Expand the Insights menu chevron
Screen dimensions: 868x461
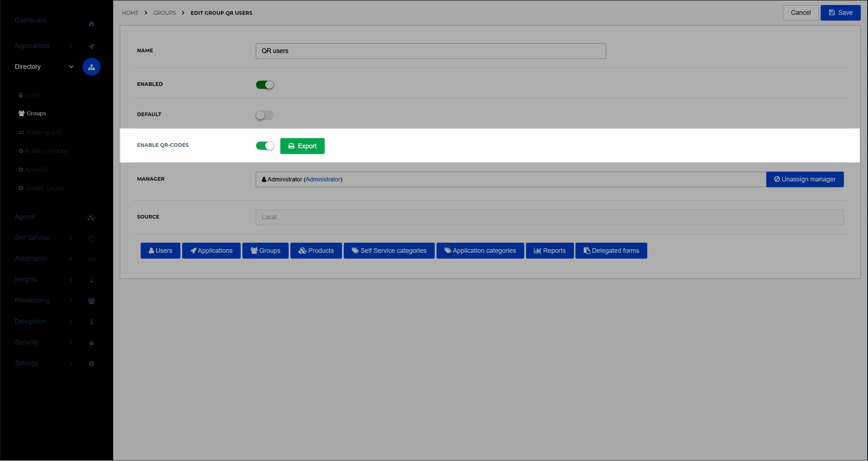coord(71,280)
